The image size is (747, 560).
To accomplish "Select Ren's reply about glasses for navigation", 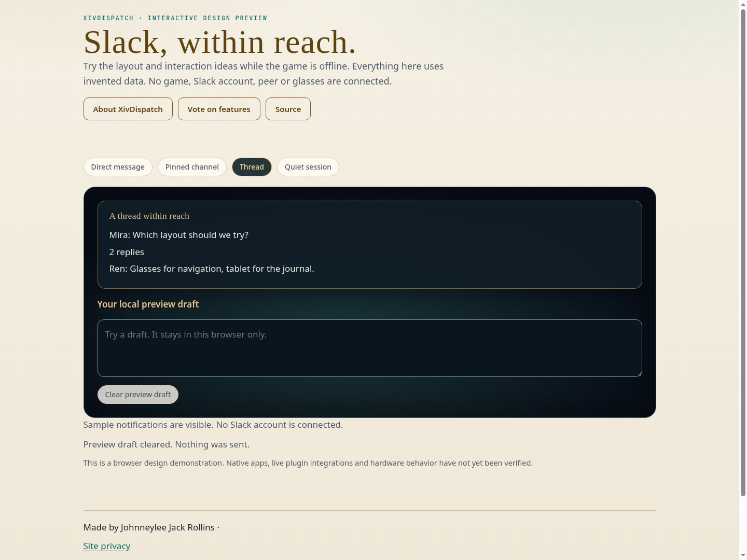I will [x=212, y=269].
